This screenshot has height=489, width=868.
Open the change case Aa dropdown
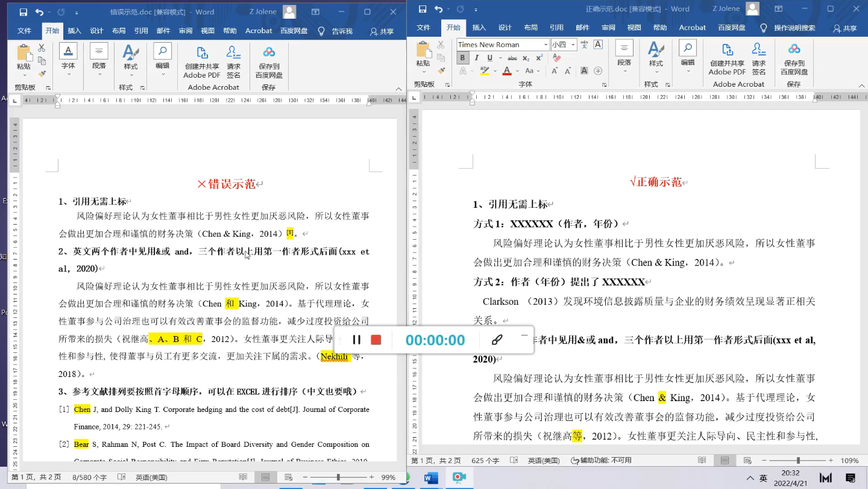[531, 71]
